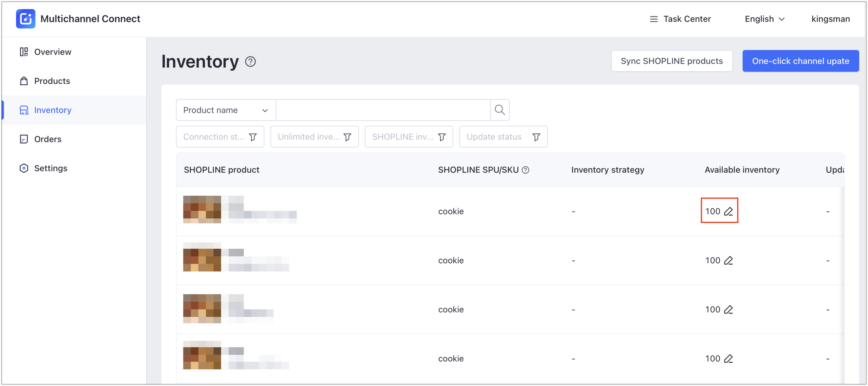The height and width of the screenshot is (386, 868).
Task: Edit available inventory in first row
Action: point(729,211)
